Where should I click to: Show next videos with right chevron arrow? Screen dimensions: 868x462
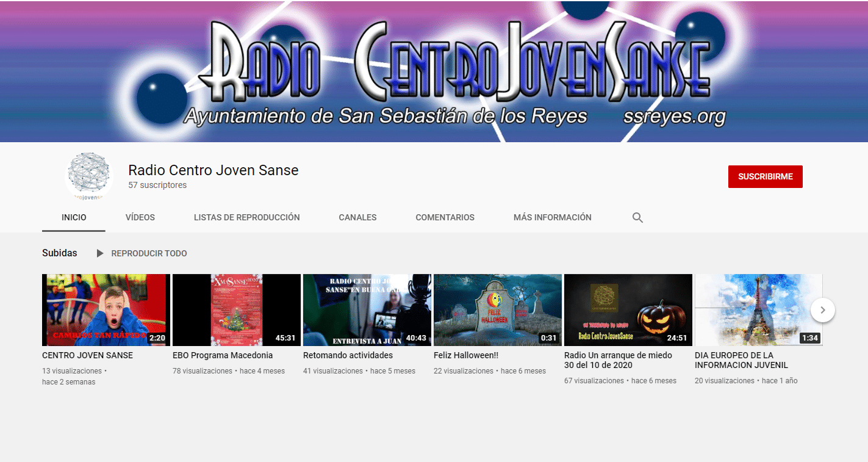822,310
